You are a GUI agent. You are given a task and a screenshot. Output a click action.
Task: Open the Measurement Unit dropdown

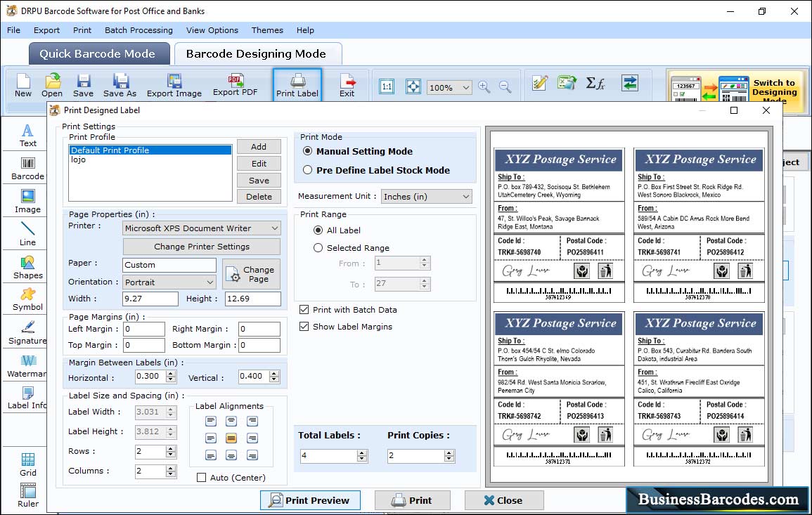pos(427,197)
